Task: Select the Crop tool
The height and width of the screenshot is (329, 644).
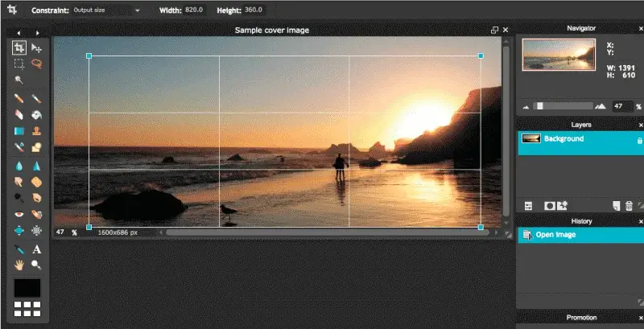Action: [19, 48]
